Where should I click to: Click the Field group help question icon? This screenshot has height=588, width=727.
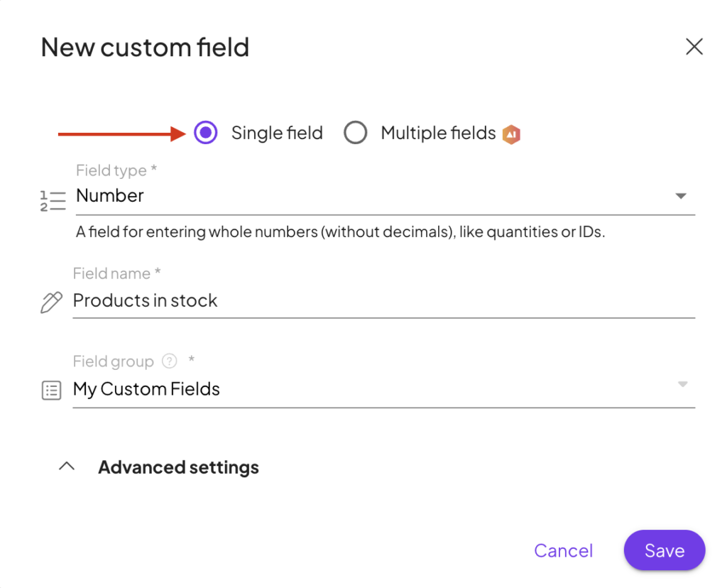pyautogui.click(x=169, y=361)
